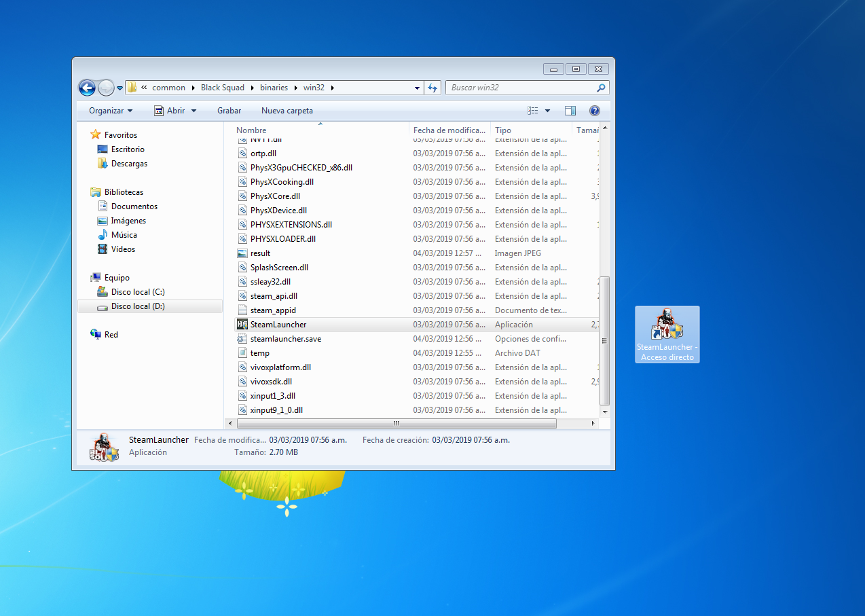Select the temp DAT file icon
Viewport: 865px width, 616px height.
coord(242,353)
